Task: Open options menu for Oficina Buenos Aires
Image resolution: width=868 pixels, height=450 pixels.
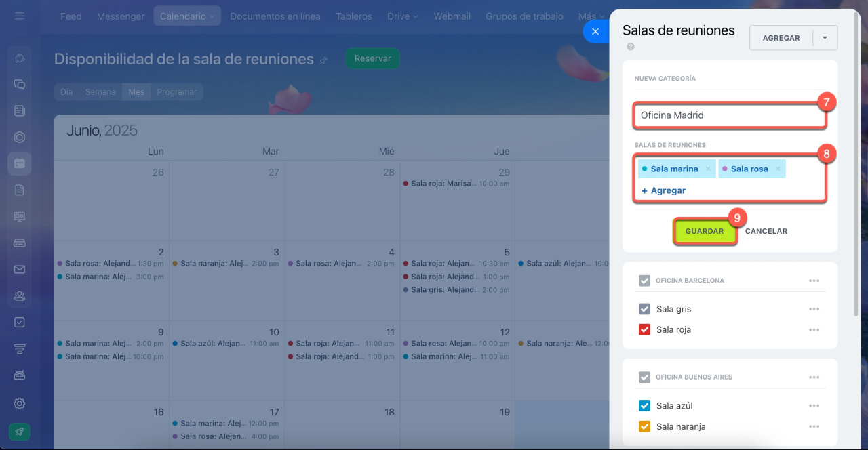Action: point(814,377)
